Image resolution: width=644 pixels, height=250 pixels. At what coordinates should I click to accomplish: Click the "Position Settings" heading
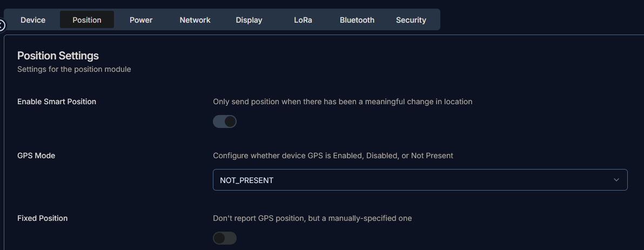[x=58, y=56]
